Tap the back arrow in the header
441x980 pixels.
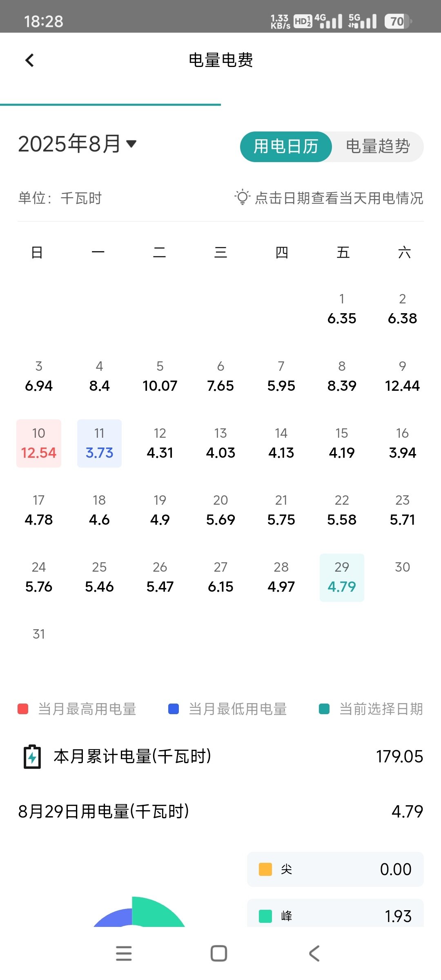[30, 60]
